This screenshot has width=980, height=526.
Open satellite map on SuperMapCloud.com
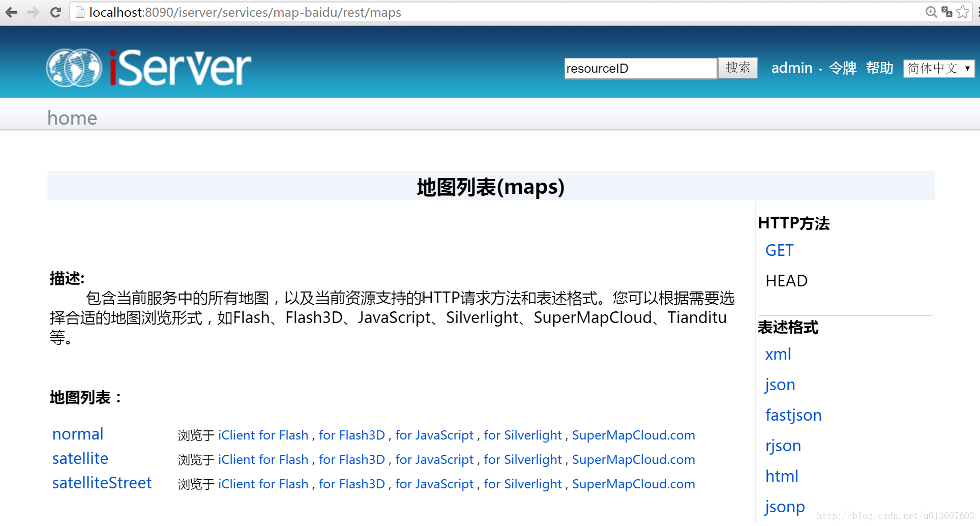(x=634, y=459)
